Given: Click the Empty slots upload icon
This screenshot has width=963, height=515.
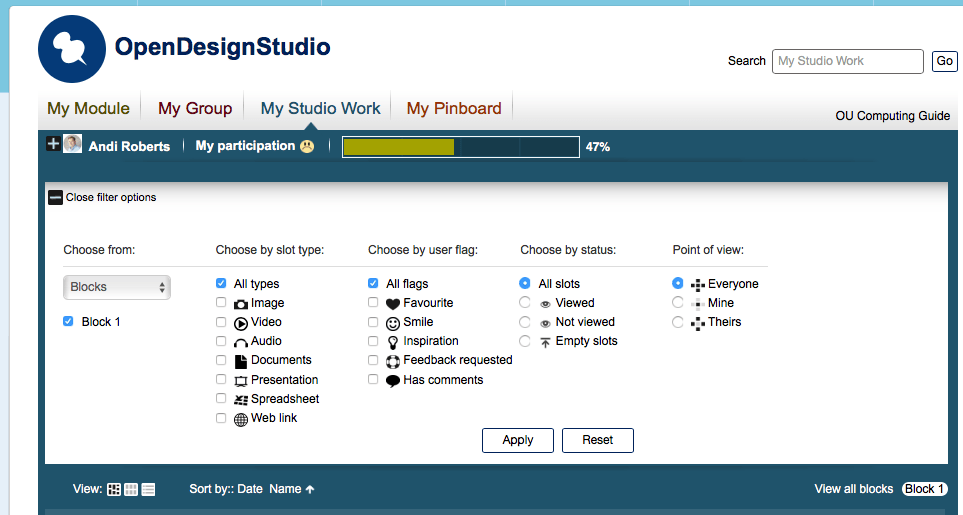Looking at the screenshot, I should (545, 343).
